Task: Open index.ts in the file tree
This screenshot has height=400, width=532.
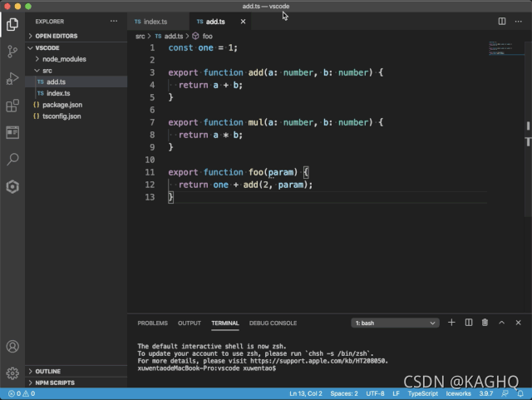Action: (76, 93)
